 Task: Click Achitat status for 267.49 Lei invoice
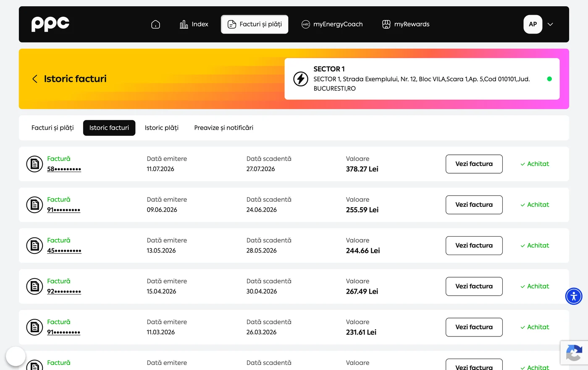pyautogui.click(x=535, y=286)
